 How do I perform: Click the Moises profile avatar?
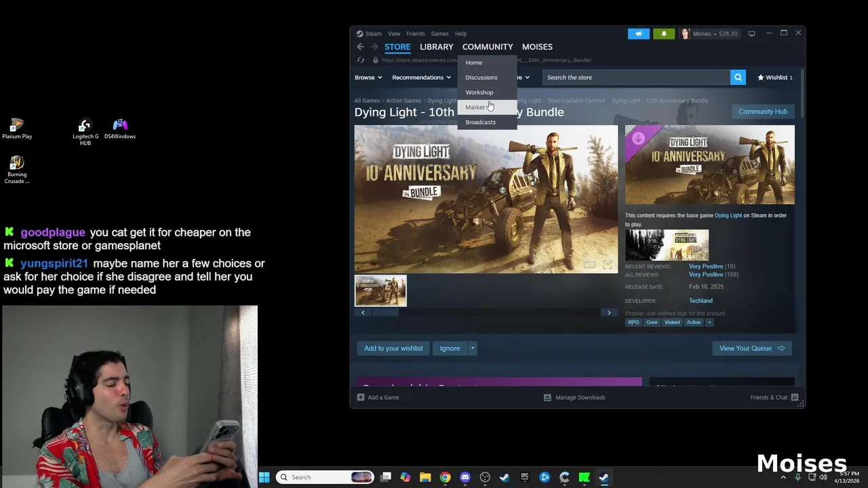(685, 33)
